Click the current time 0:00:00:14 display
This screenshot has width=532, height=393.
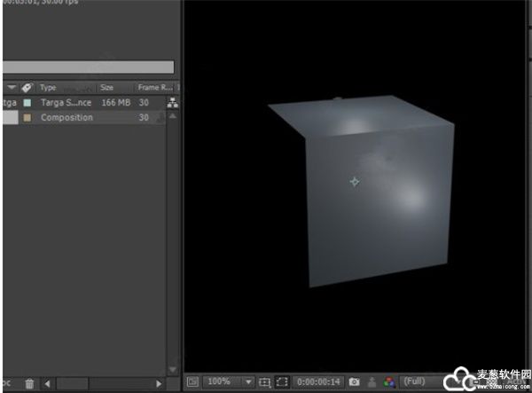(319, 382)
